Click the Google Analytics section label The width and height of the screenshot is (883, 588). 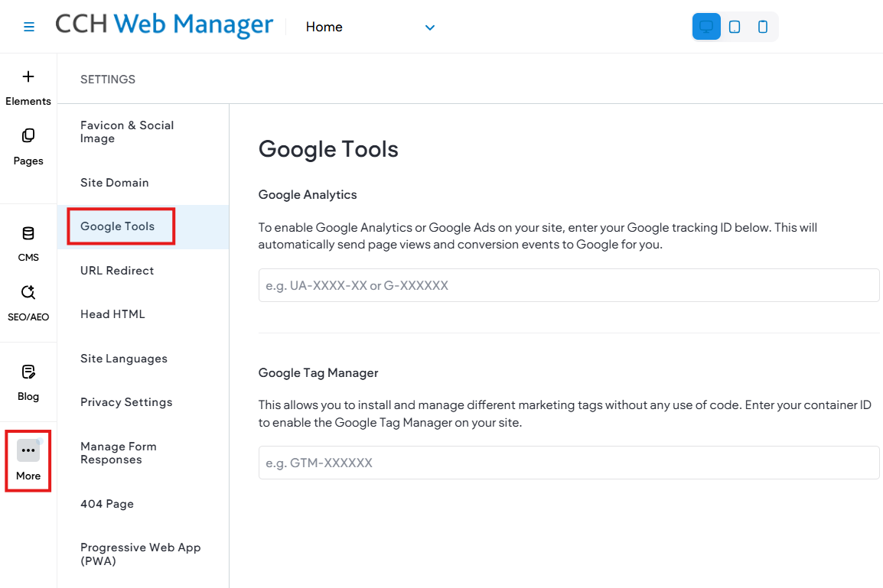point(308,195)
